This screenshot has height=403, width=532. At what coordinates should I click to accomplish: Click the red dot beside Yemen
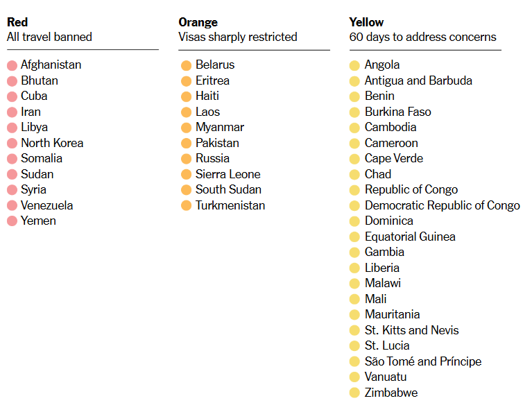pyautogui.click(x=12, y=221)
